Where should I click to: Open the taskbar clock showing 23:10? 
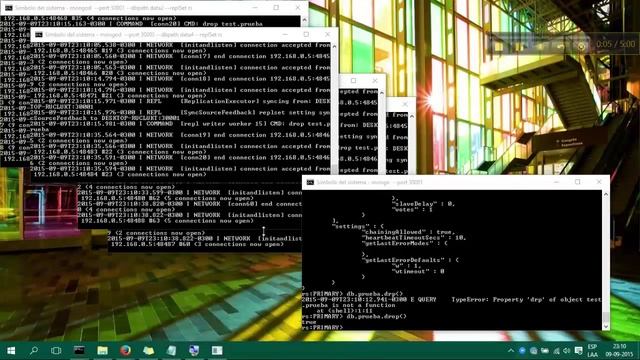tap(619, 351)
